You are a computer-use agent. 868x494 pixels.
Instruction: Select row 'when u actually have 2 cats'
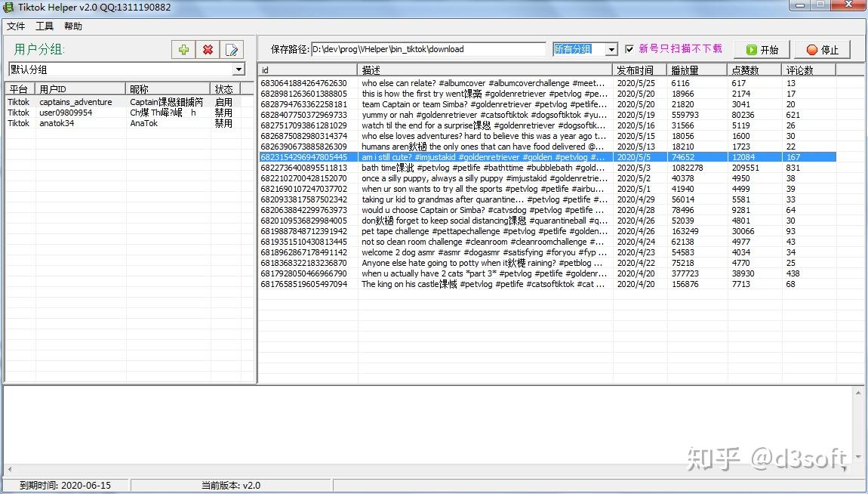(x=547, y=273)
